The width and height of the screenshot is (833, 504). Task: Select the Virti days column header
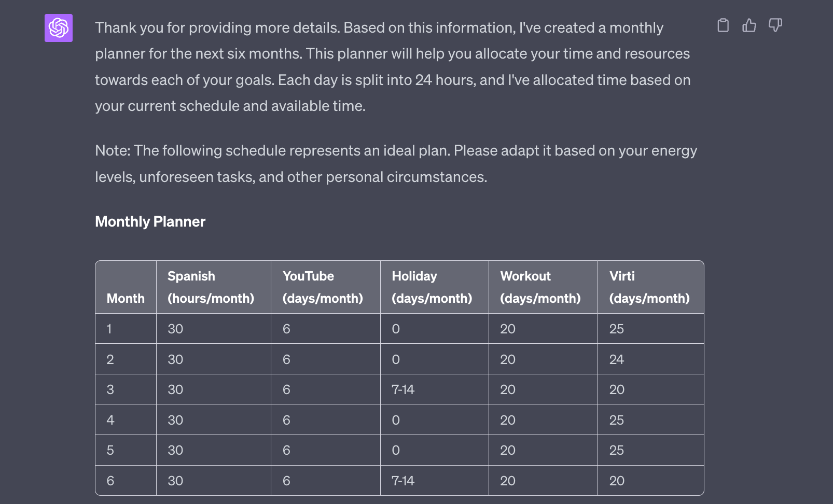point(649,287)
